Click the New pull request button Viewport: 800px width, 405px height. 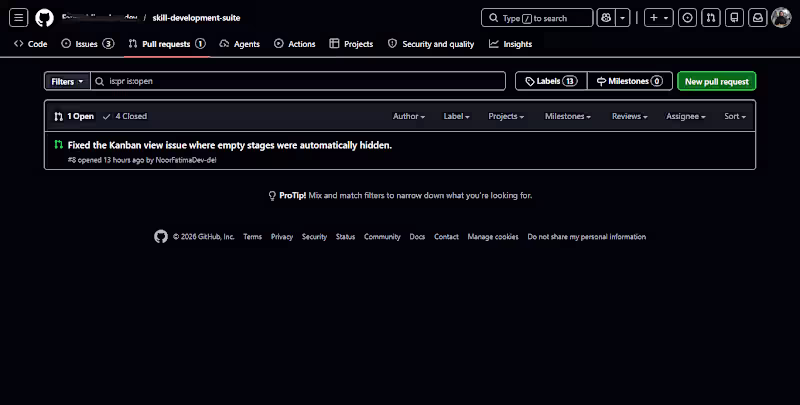[x=716, y=81]
